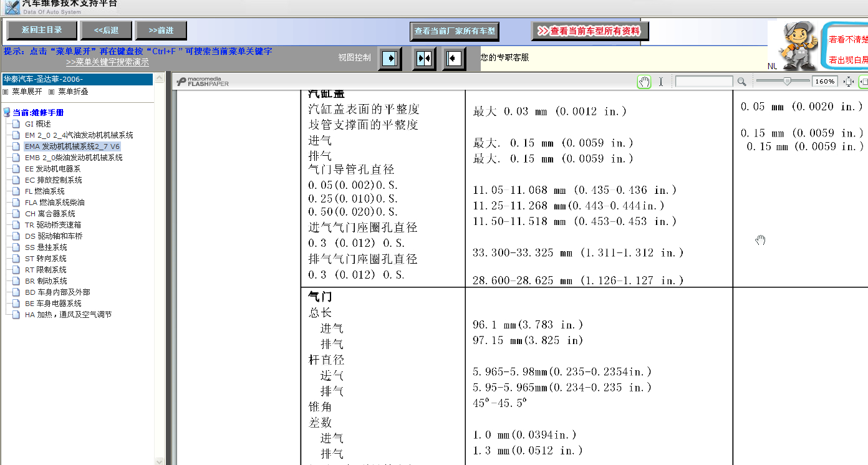Screen dimensions: 868x465
Task: Open BR 制动系统 item
Action: (46, 281)
